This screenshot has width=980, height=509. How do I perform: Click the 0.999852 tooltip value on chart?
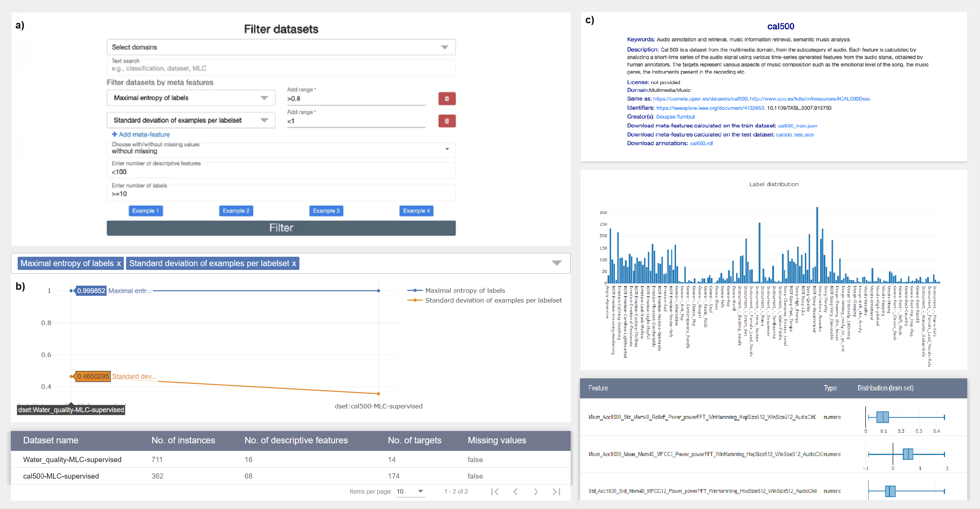(x=91, y=291)
